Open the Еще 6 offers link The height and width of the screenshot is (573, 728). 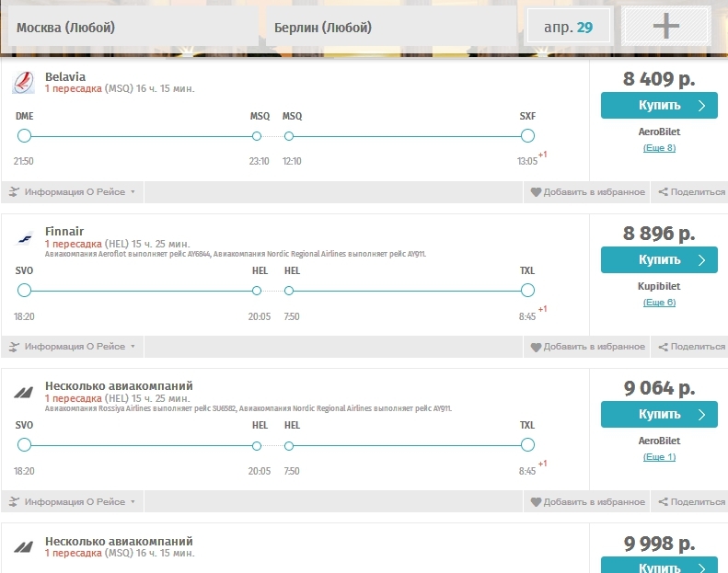[659, 303]
